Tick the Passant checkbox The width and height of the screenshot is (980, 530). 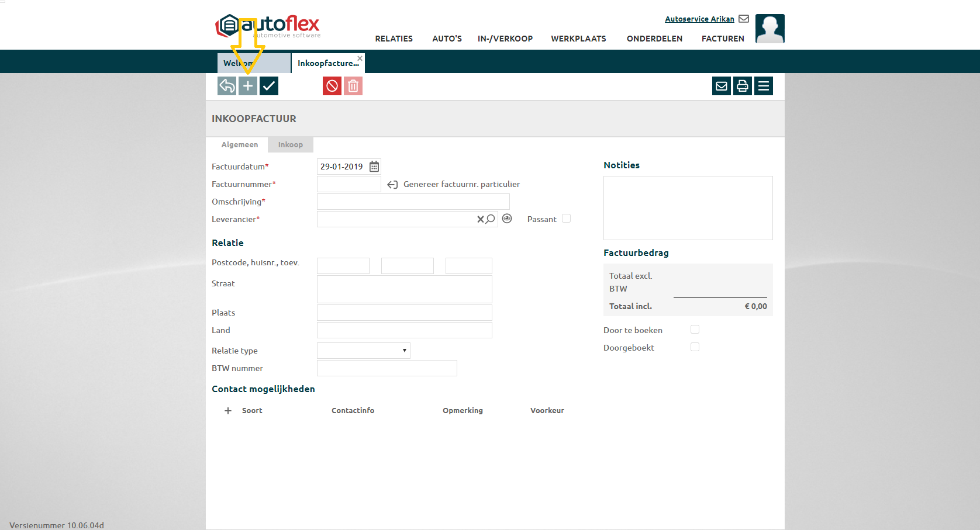click(566, 219)
